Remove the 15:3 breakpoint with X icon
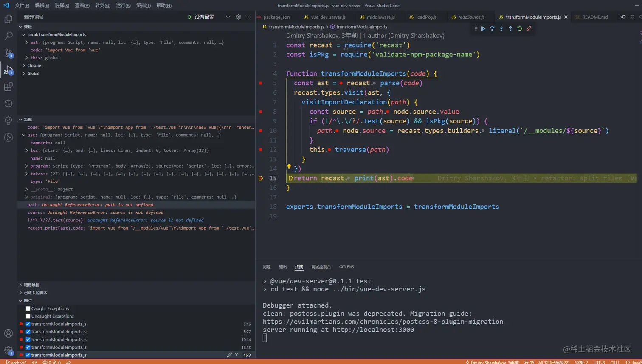The image size is (642, 364). point(237,355)
